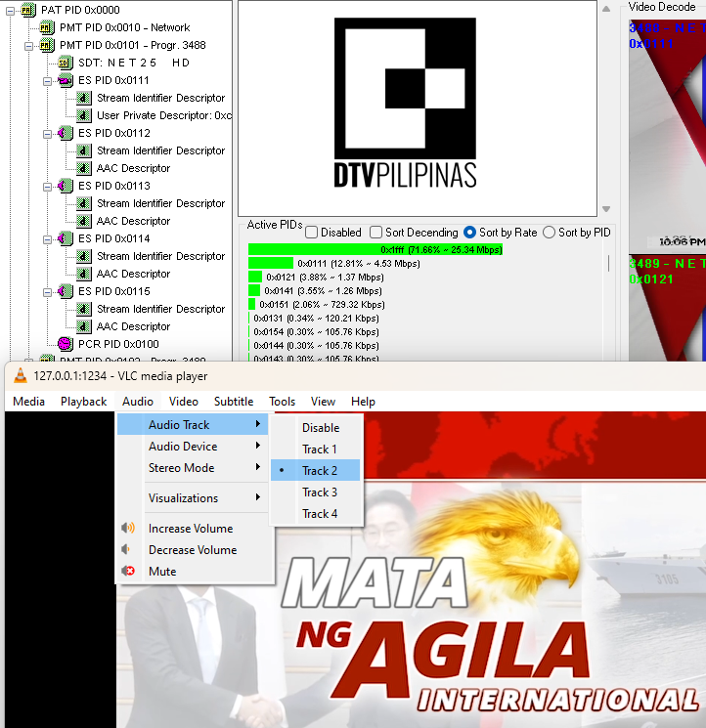Open the VLC Subtitle menu

pyautogui.click(x=234, y=402)
